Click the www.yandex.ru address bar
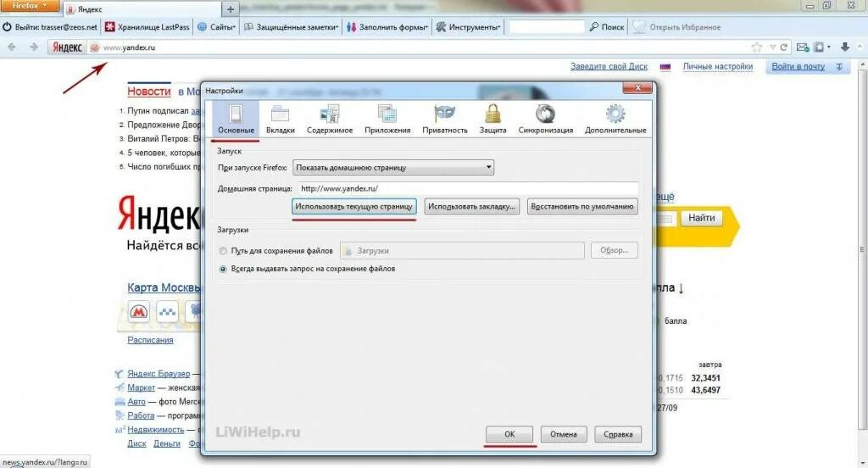Viewport: 868px width, 468px height. click(420, 47)
